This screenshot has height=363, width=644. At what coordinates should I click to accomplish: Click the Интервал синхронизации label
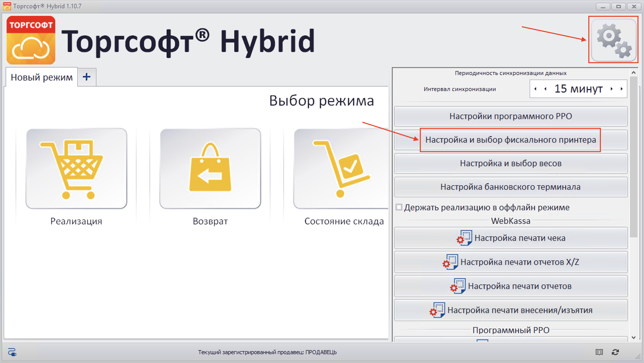click(460, 89)
